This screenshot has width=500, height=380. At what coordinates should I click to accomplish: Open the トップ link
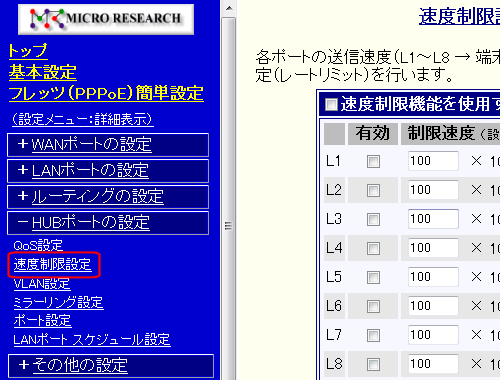[x=28, y=51]
